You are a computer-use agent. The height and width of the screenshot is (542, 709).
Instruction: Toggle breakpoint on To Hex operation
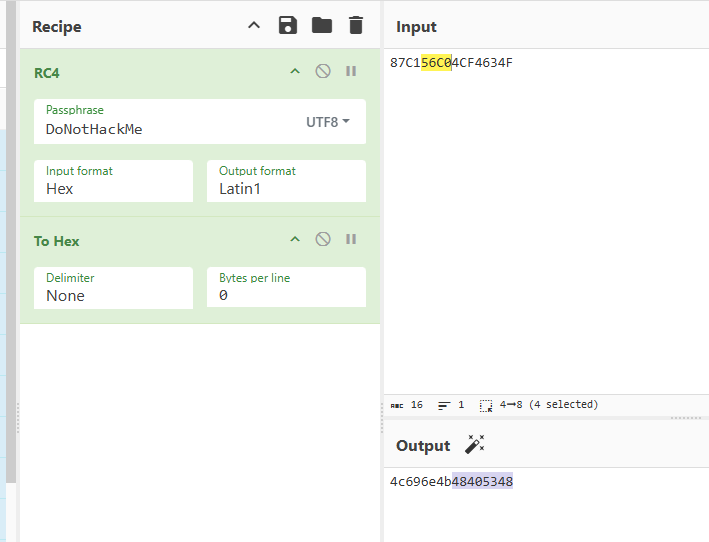pos(351,240)
